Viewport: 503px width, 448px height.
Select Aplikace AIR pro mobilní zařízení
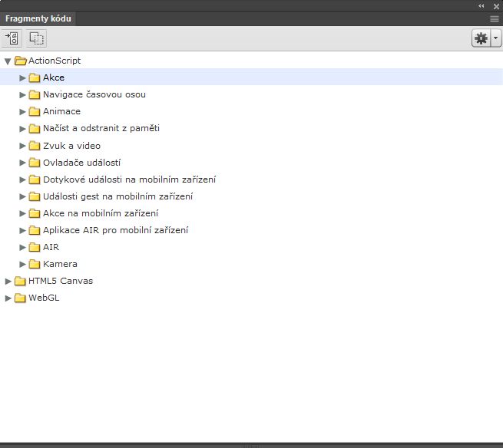click(115, 229)
